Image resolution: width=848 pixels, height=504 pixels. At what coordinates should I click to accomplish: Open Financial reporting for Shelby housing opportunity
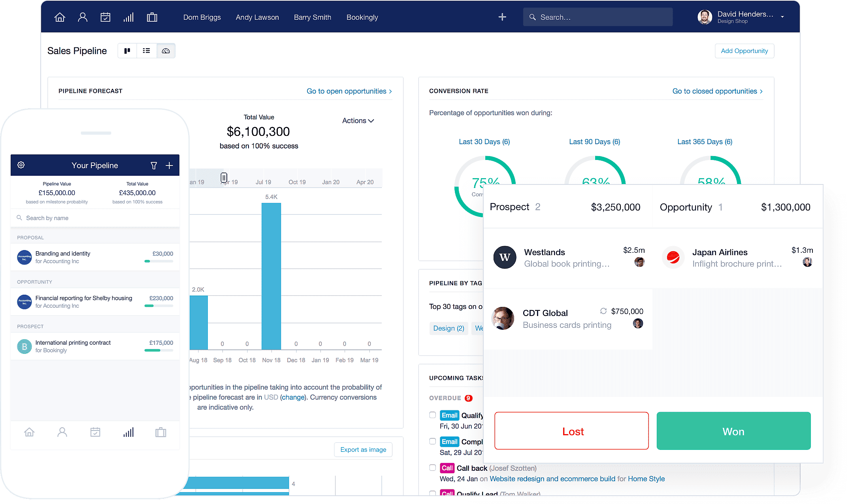(x=95, y=302)
